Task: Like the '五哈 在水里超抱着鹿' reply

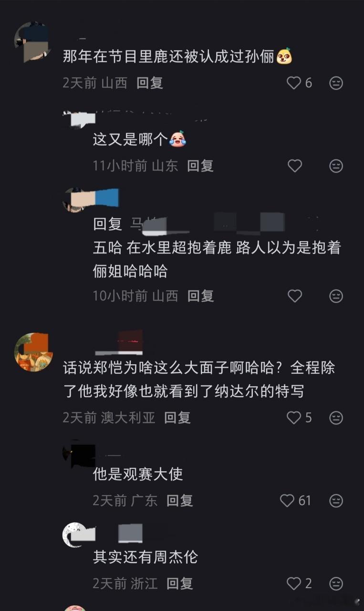Action: (x=295, y=296)
